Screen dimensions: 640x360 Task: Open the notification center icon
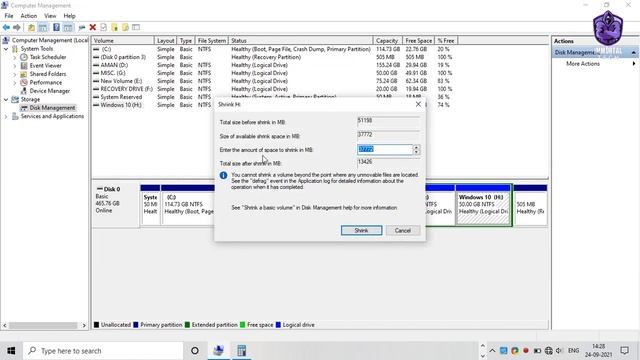(x=624, y=351)
